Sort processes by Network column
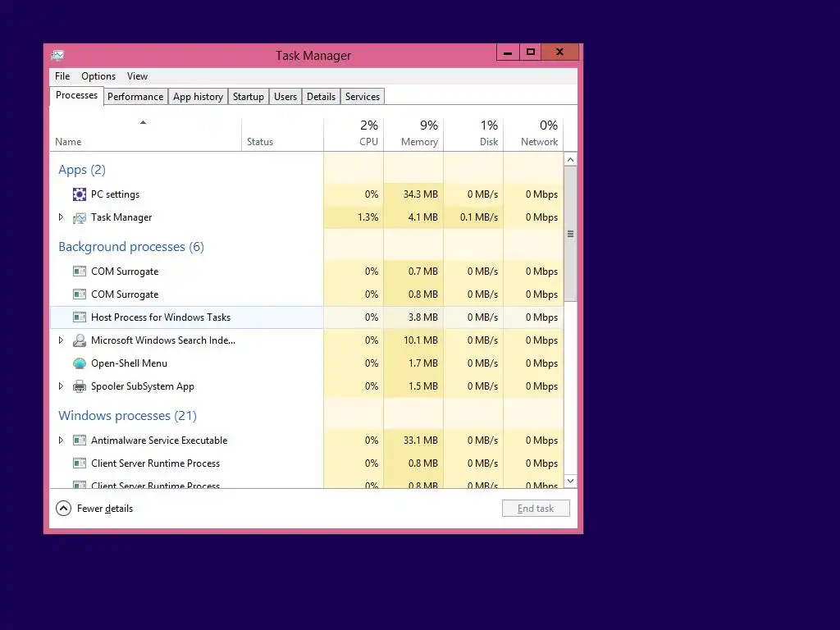The image size is (840, 630). click(x=533, y=134)
